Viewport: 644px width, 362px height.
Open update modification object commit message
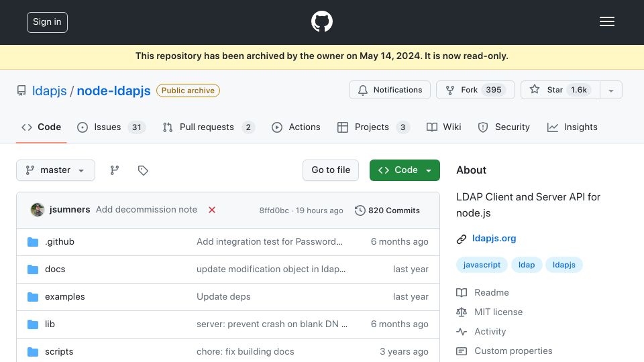point(271,269)
